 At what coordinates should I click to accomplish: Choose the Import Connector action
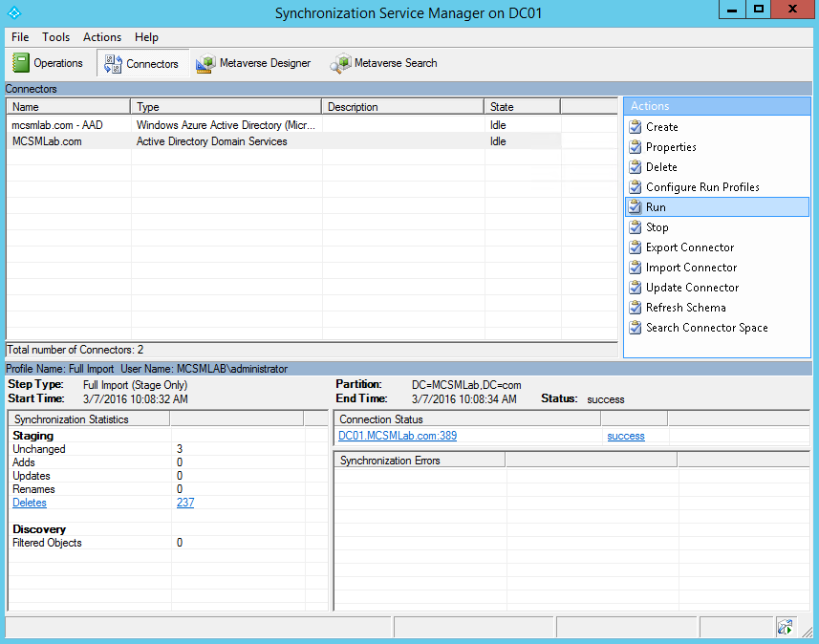692,268
